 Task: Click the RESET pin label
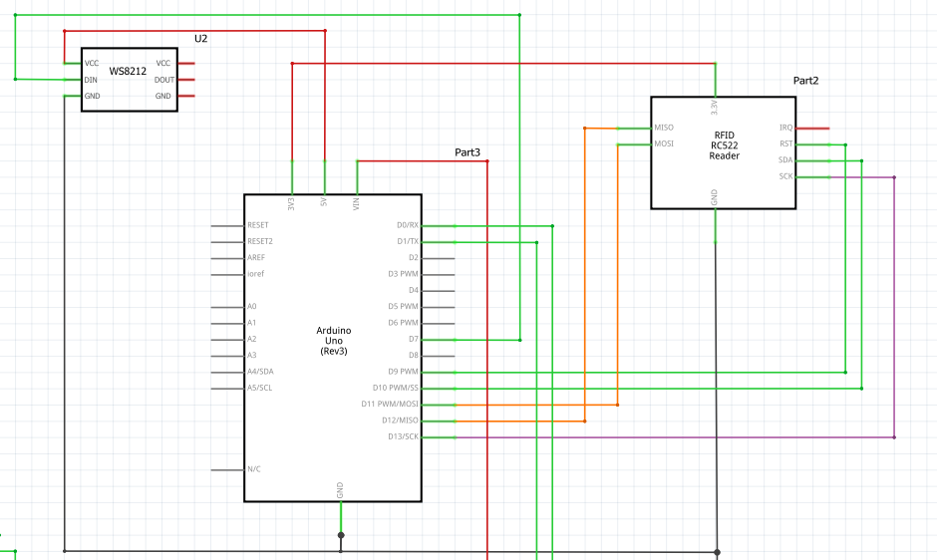tap(258, 225)
